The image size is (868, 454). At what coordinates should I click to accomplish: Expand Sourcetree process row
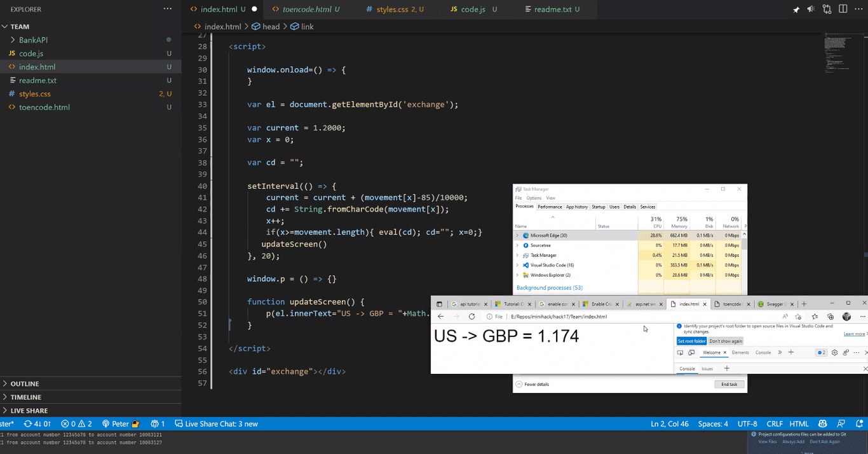click(x=517, y=245)
